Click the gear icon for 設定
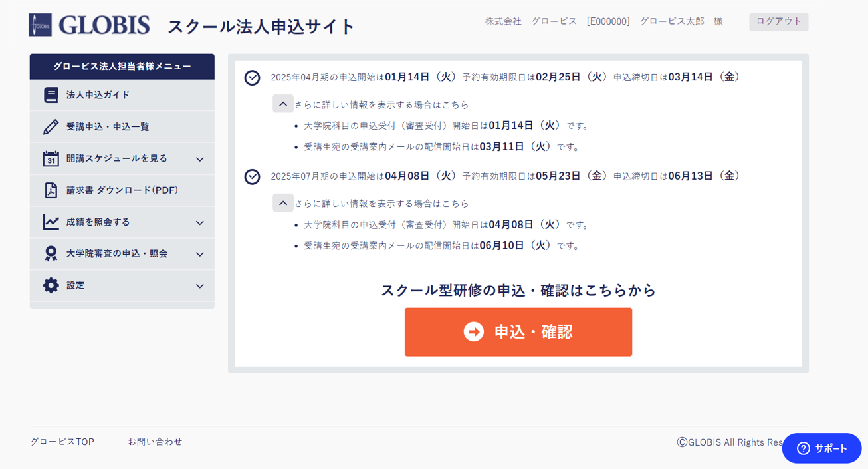Viewport: 868px width, 469px height. (51, 285)
